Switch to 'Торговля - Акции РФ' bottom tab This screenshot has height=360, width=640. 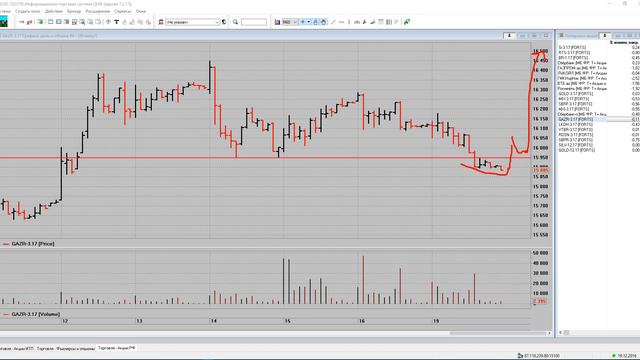117,348
